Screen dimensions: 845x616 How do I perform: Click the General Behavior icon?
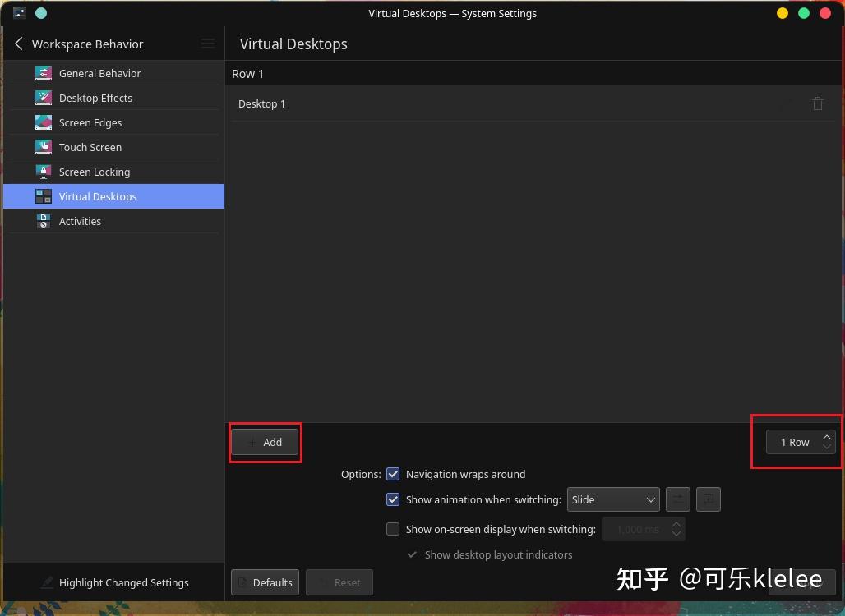[x=44, y=73]
